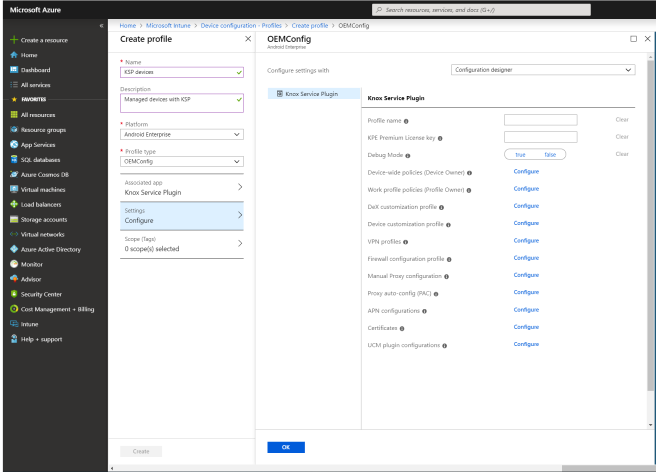Configure Manual Proxy configuration
The height and width of the screenshot is (472, 656).
(x=526, y=275)
